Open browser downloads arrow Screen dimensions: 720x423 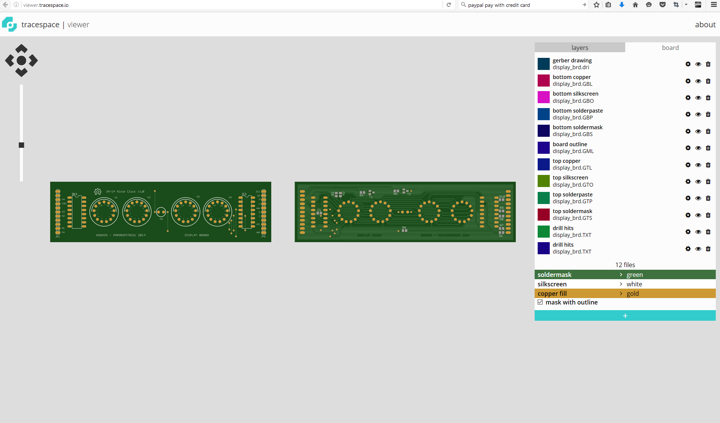click(622, 5)
